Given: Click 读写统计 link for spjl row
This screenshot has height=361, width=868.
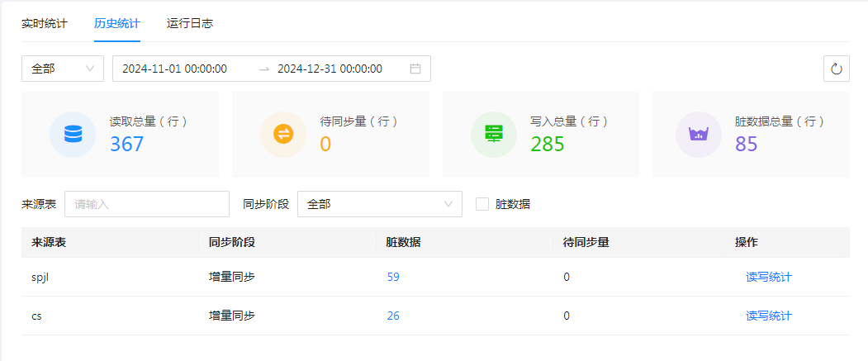Looking at the screenshot, I should 768,277.
